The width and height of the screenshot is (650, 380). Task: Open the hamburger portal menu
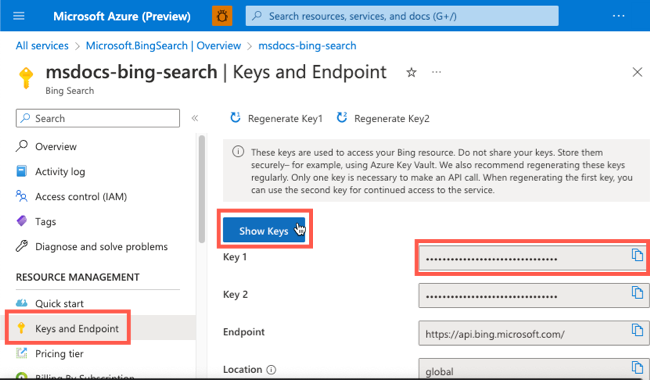[19, 16]
